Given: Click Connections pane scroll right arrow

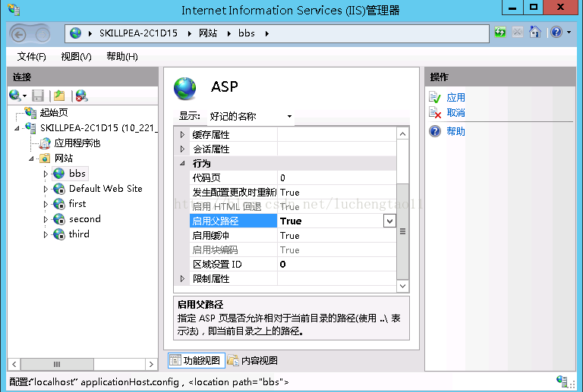Looking at the screenshot, I should (x=151, y=364).
